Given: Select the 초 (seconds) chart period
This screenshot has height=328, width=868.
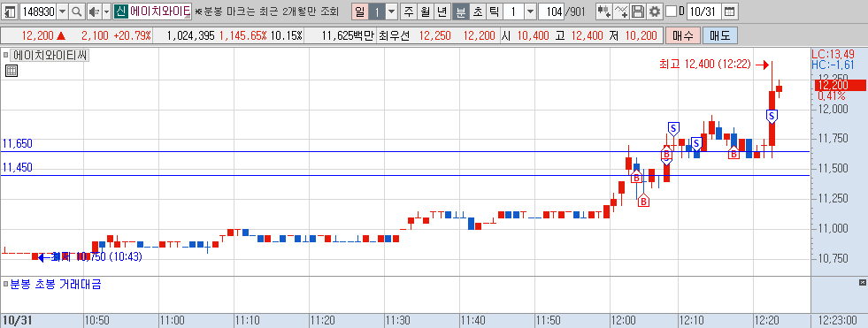Looking at the screenshot, I should [478, 11].
